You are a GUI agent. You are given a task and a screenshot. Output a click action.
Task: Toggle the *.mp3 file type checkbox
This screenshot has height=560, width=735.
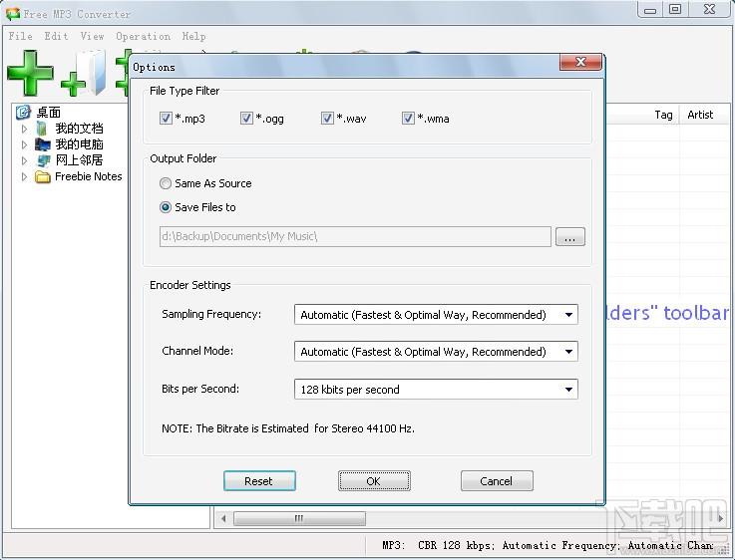click(x=166, y=118)
